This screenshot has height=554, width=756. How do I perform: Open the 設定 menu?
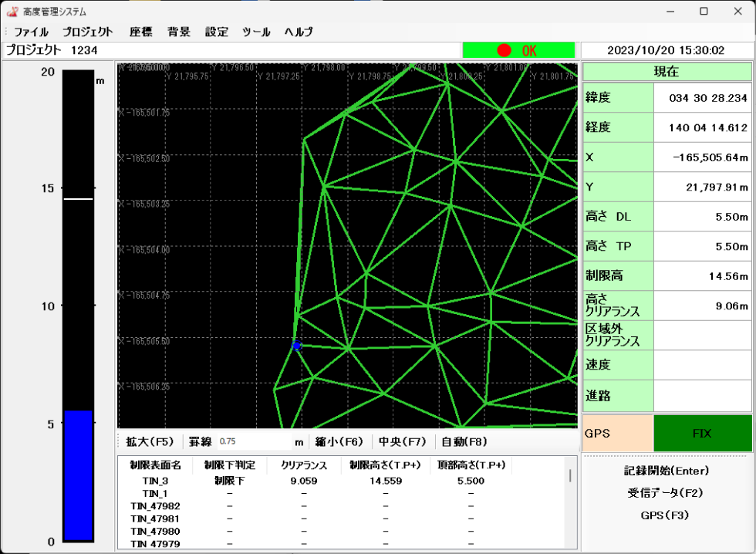tap(217, 32)
